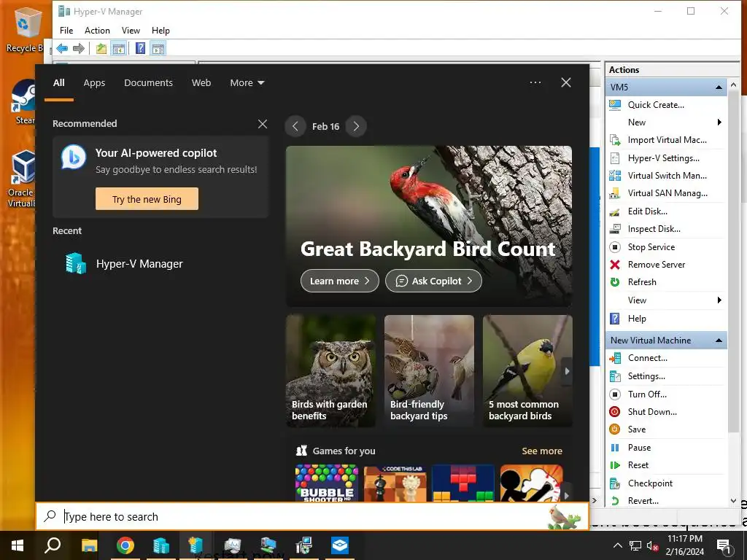Screen dimensions: 747x560
Task: Open the notification center icon
Action: click(724, 547)
